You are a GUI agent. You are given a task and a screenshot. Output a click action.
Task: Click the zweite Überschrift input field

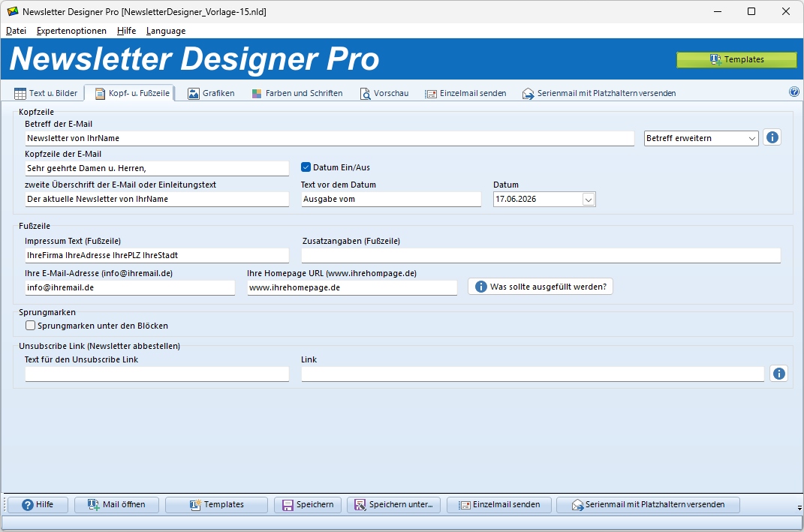point(157,200)
